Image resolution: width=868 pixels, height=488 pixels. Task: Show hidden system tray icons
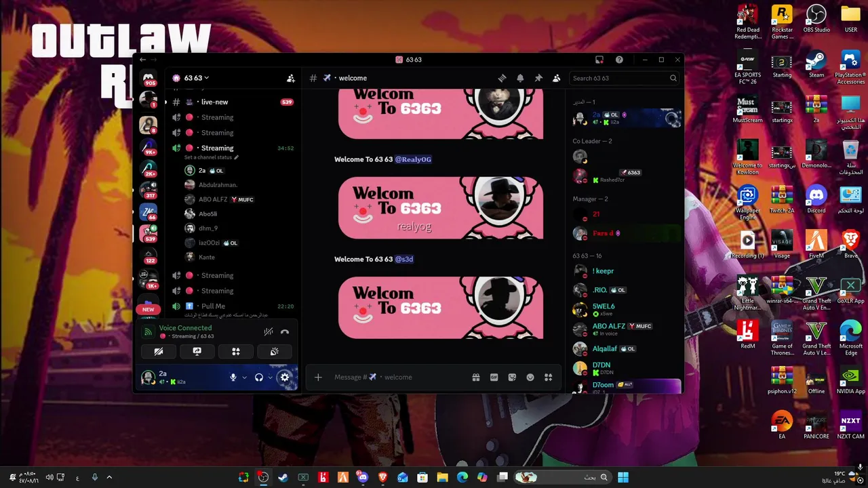[x=109, y=477]
